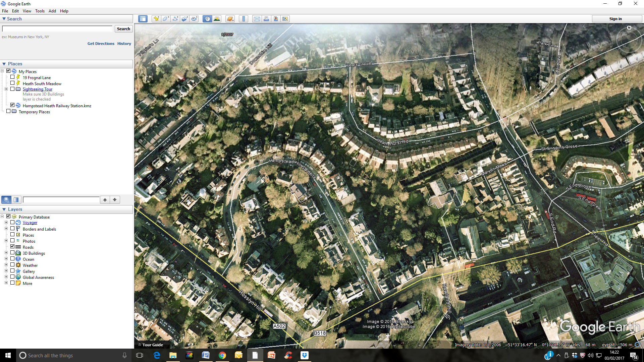Open the Help menu
Screen dimensions: 644x362
coord(64,11)
